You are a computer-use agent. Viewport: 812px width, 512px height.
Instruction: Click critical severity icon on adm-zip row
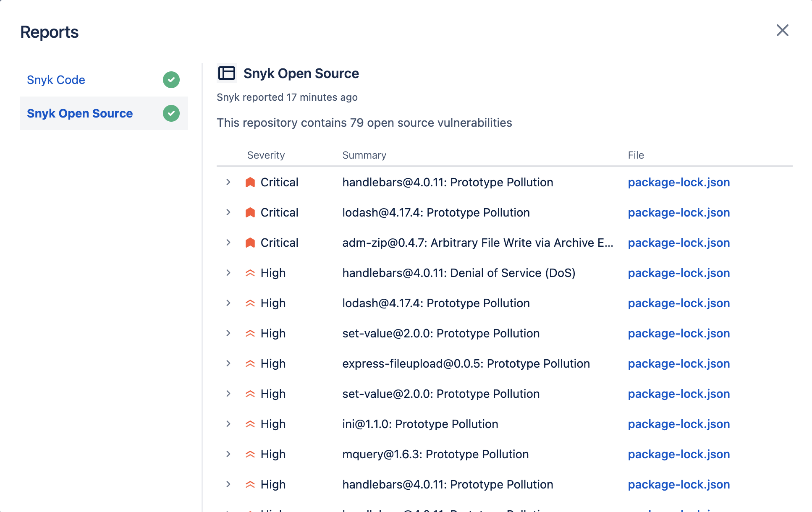click(250, 243)
